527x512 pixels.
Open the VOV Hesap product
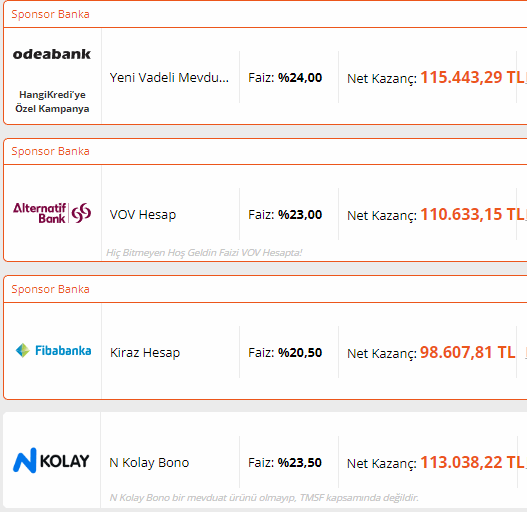coord(143,214)
